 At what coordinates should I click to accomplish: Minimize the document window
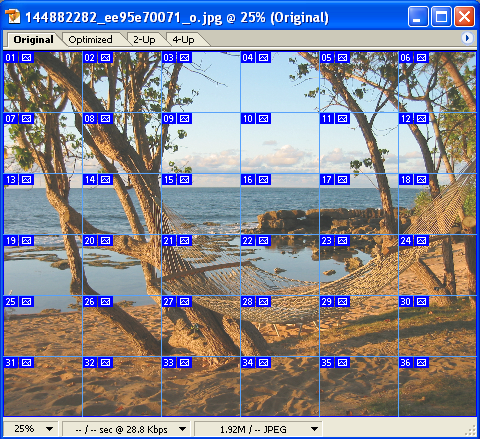(418, 16)
